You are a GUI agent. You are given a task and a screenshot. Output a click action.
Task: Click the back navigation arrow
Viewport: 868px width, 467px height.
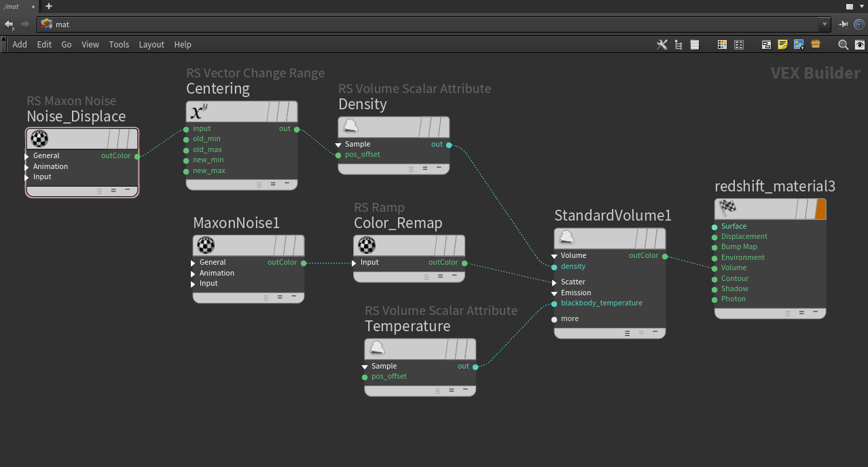click(x=9, y=24)
